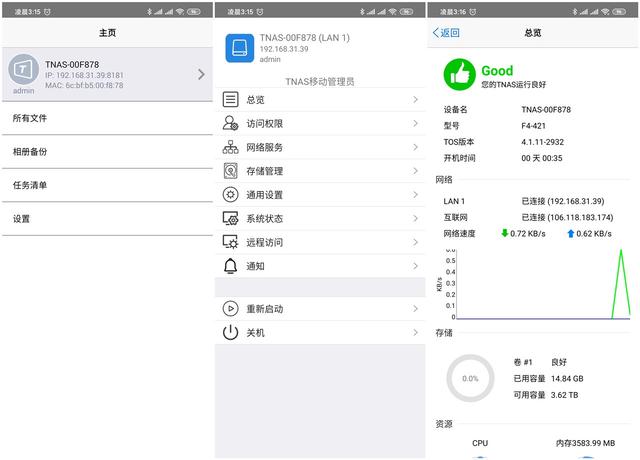Click the 存储管理 storage disk icon
Image resolution: width=640 pixels, height=460 pixels.
[231, 171]
